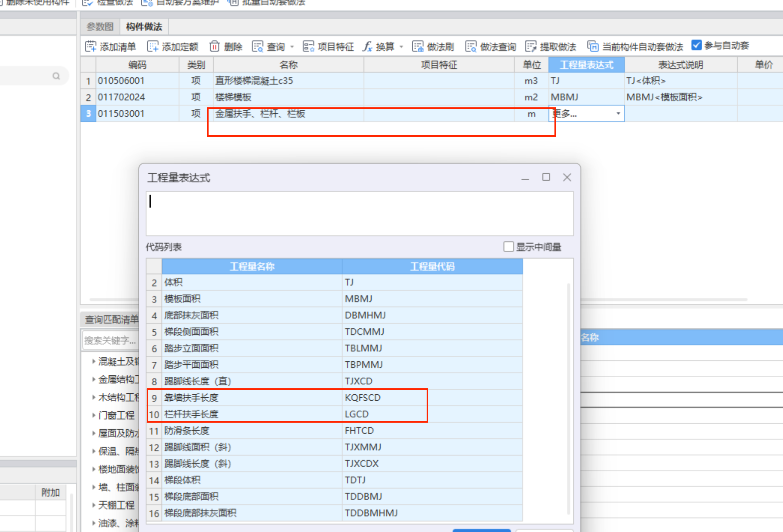This screenshot has height=532, width=783.
Task: Open the 查询 dropdown arrow
Action: pos(292,47)
